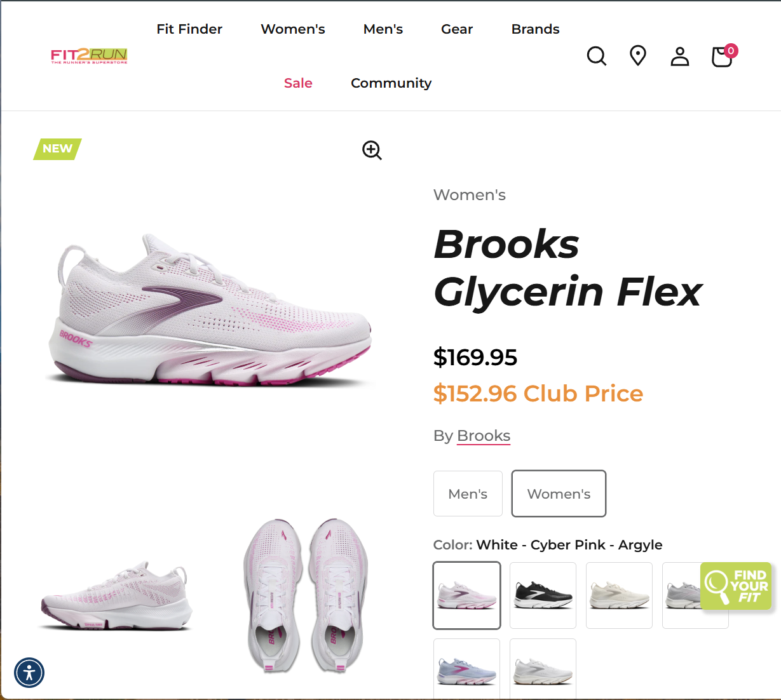Select the Women's gender option
The height and width of the screenshot is (700, 781).
point(559,494)
